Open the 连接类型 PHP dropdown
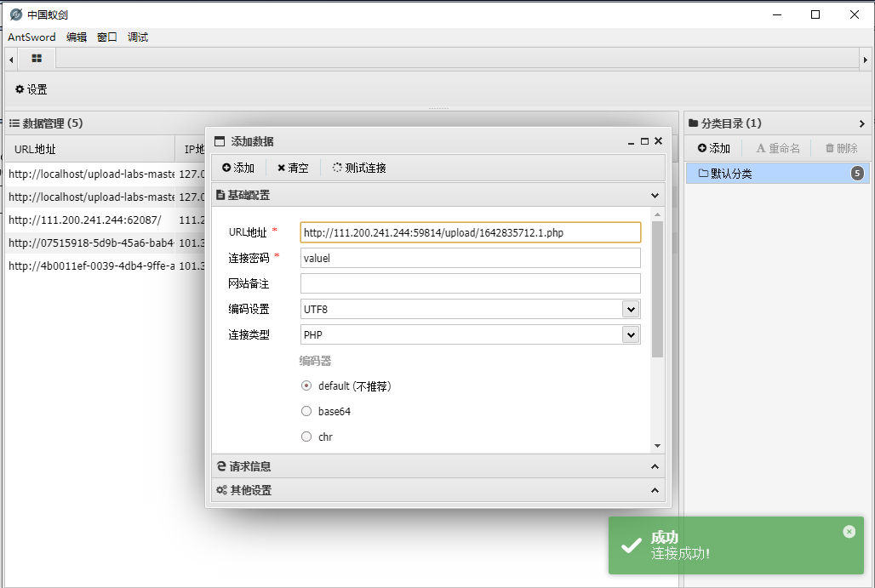The width and height of the screenshot is (875, 588). pyautogui.click(x=631, y=334)
